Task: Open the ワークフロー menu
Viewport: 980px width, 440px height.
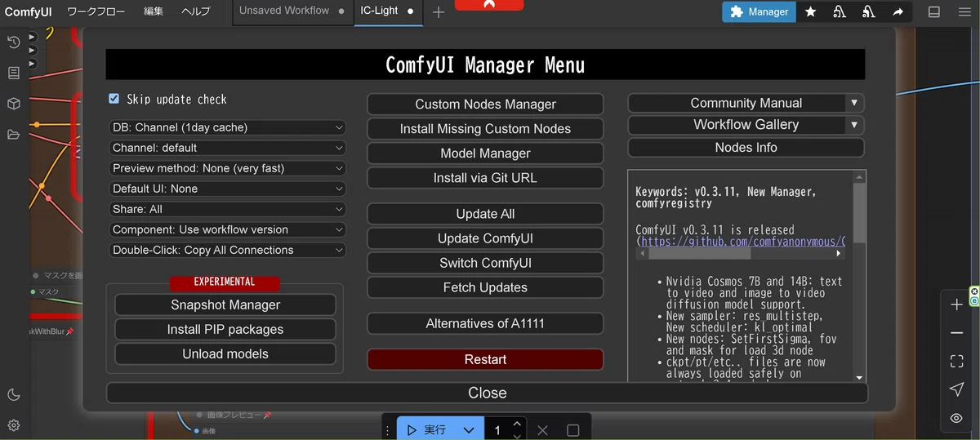Action: 97,11
